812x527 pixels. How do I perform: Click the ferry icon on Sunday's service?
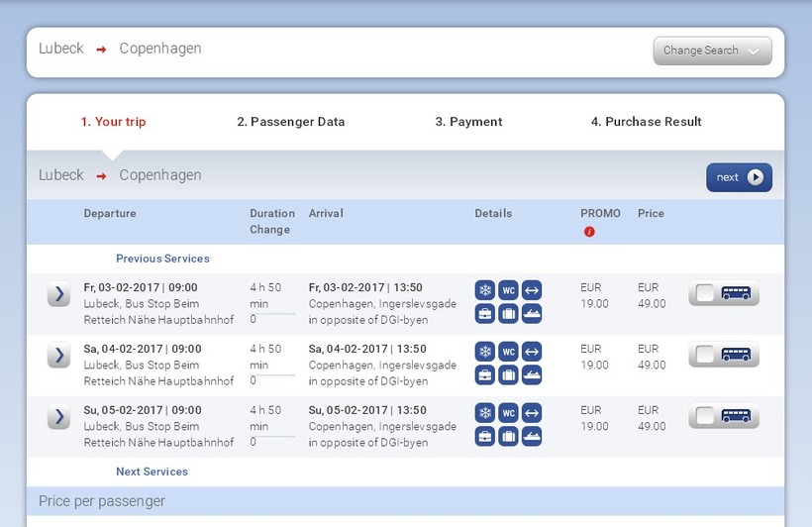(532, 437)
